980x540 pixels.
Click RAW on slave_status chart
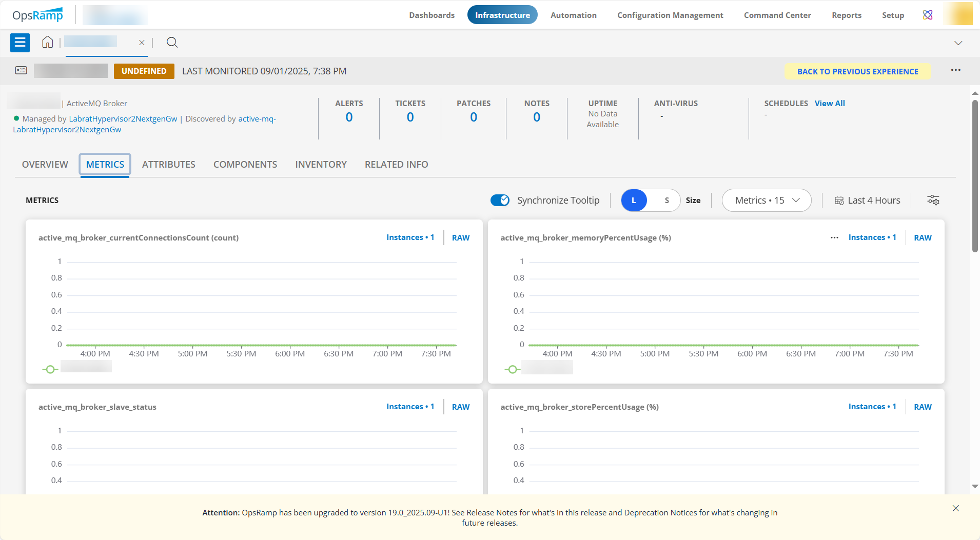pyautogui.click(x=461, y=407)
